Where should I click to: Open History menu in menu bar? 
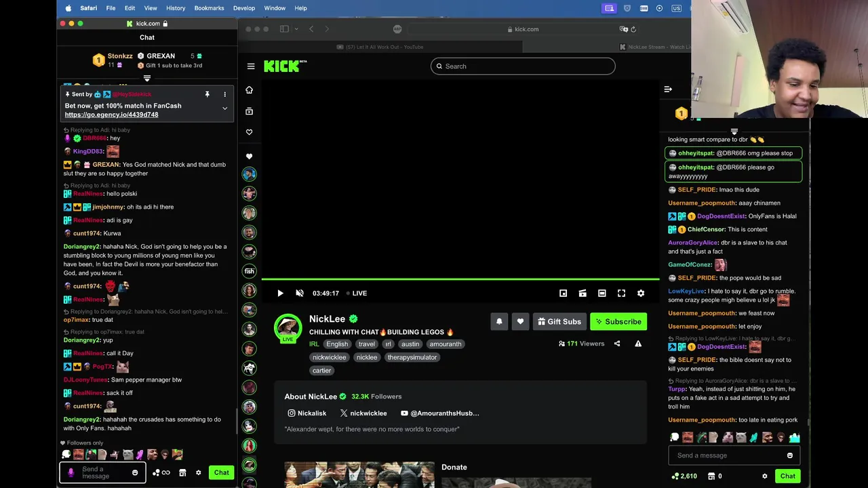(x=176, y=8)
